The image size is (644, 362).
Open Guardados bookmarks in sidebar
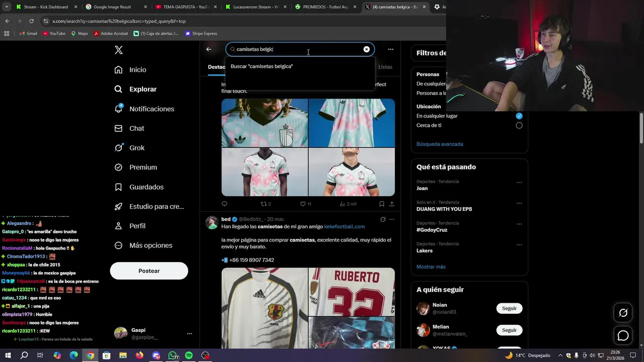139,187
